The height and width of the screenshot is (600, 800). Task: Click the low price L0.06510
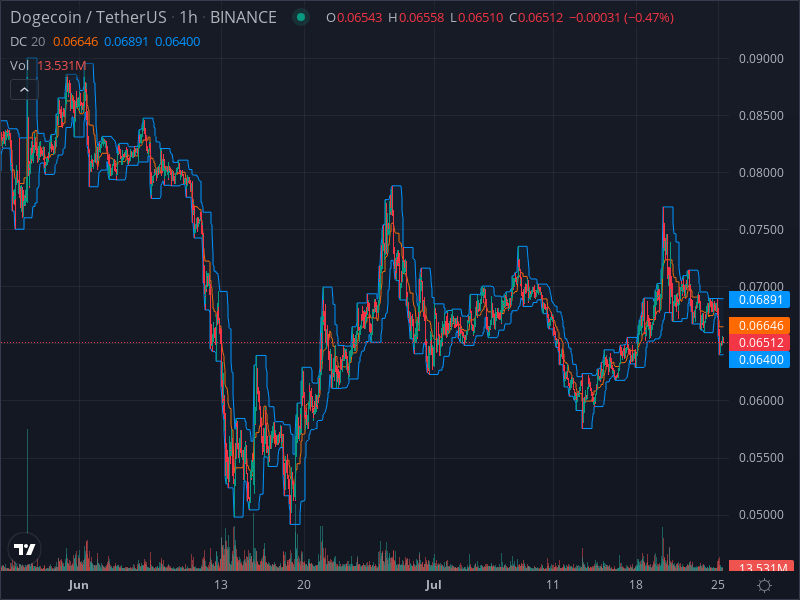(477, 18)
